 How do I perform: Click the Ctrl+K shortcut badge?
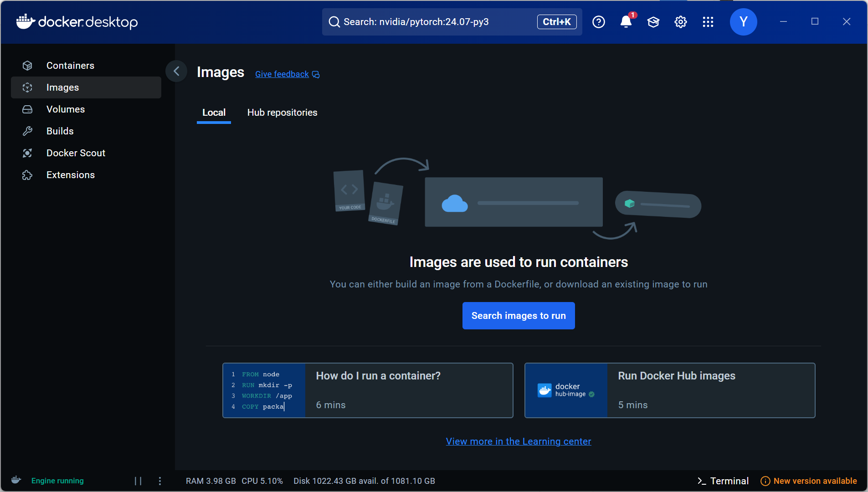557,22
